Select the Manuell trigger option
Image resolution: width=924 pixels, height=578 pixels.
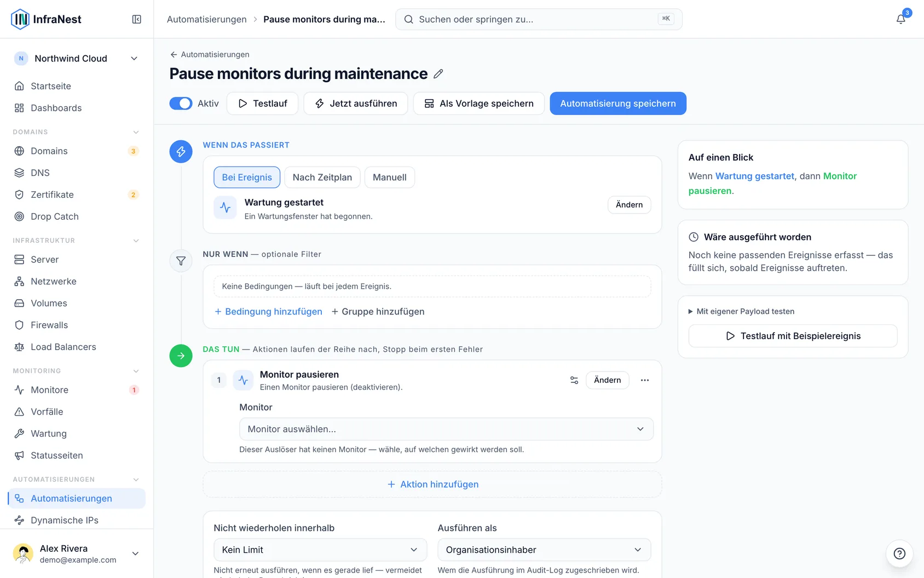[x=390, y=177]
